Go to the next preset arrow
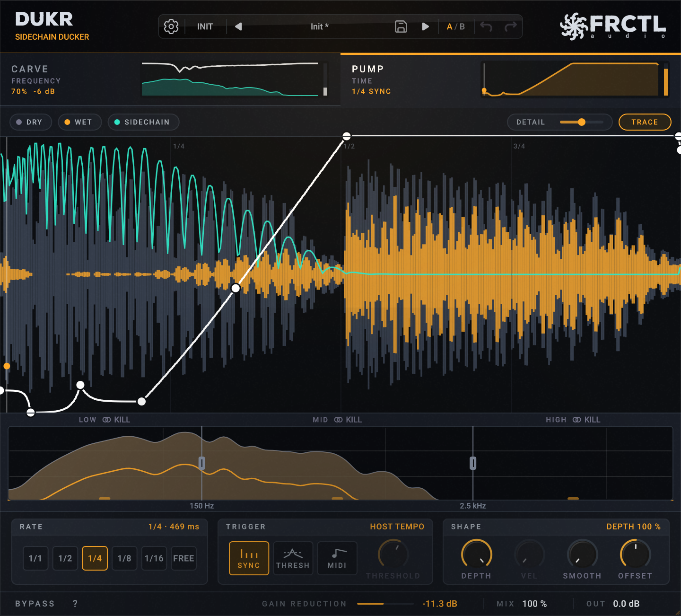The width and height of the screenshot is (681, 616). 425,26
